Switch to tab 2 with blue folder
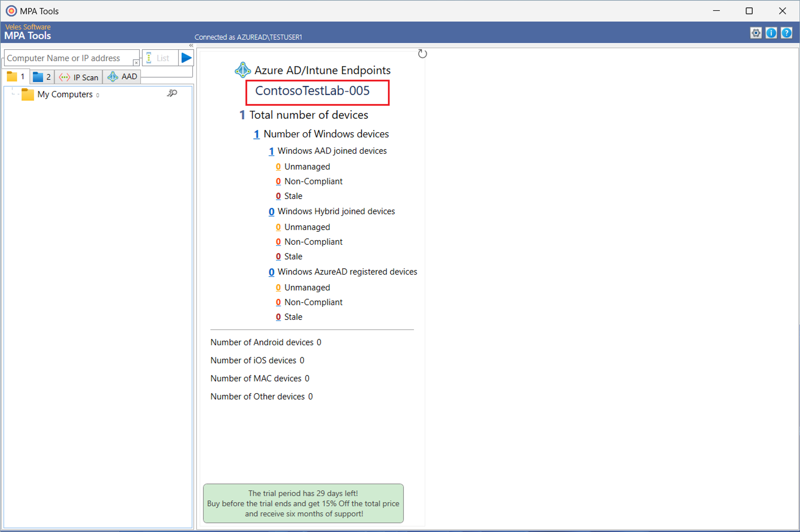 (42, 77)
